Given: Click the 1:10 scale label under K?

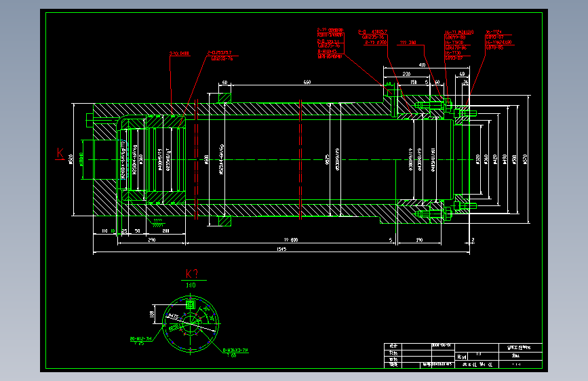Looking at the screenshot, I should 191,285.
